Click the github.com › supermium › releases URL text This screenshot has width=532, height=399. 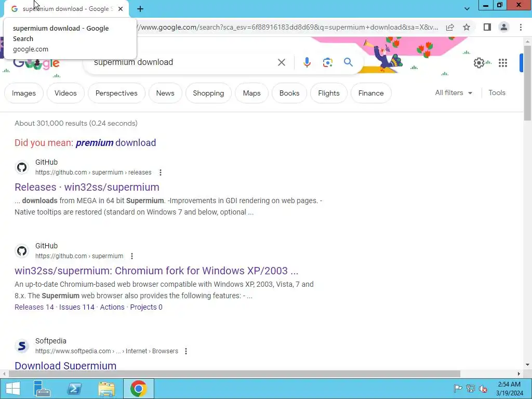tap(94, 172)
